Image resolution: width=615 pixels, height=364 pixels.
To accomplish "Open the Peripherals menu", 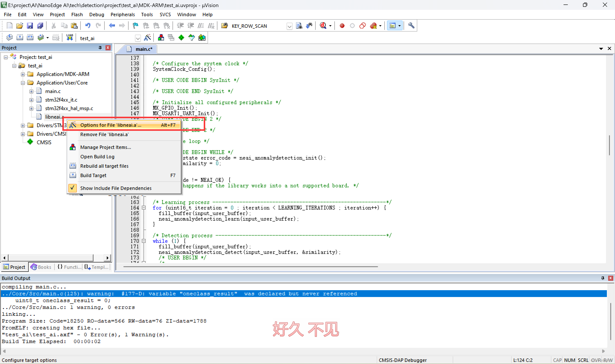I will 122,15.
